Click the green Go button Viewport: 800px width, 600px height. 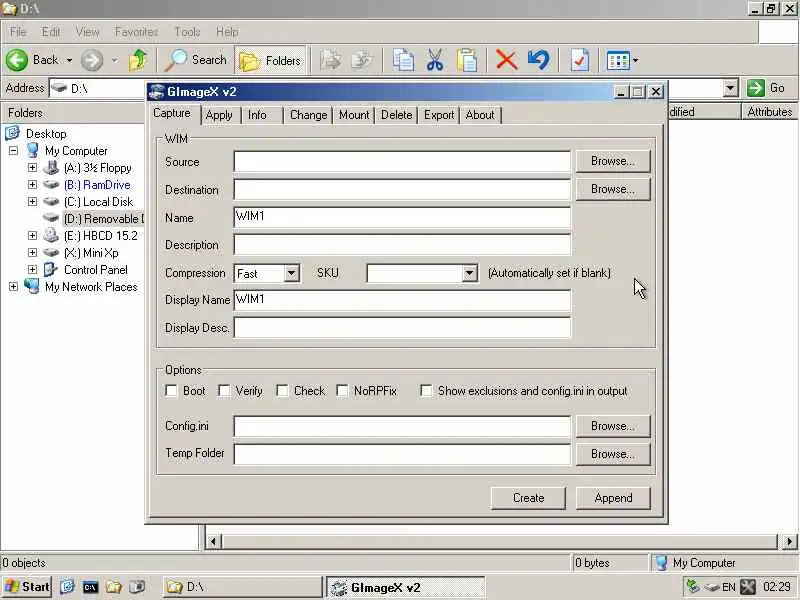766,88
